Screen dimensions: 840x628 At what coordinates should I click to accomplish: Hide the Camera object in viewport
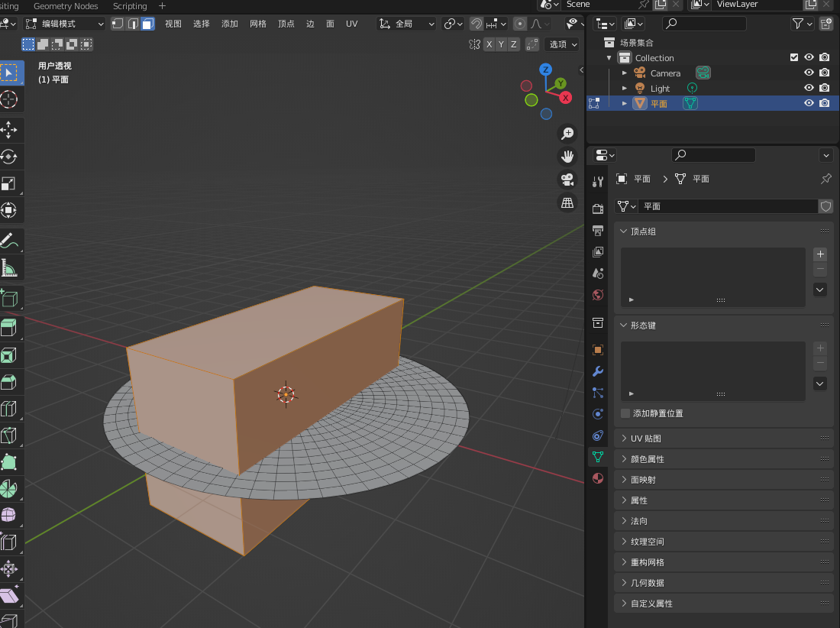[809, 73]
